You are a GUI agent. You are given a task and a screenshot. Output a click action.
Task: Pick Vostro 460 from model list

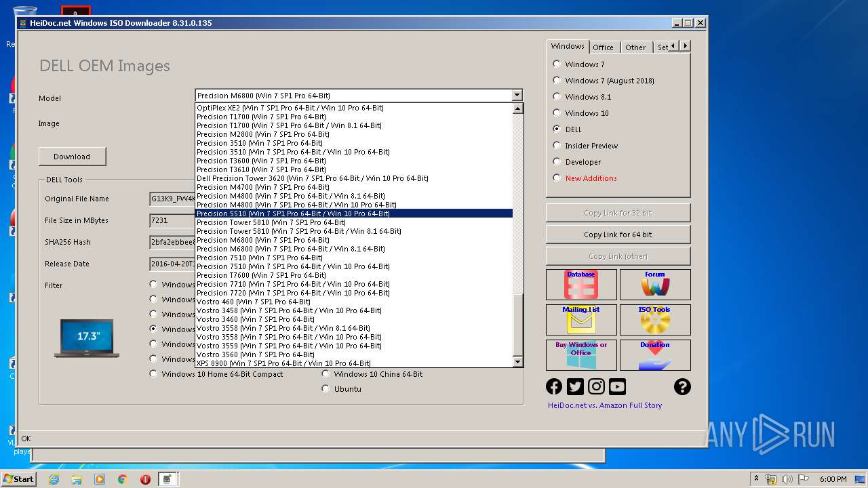click(x=354, y=302)
